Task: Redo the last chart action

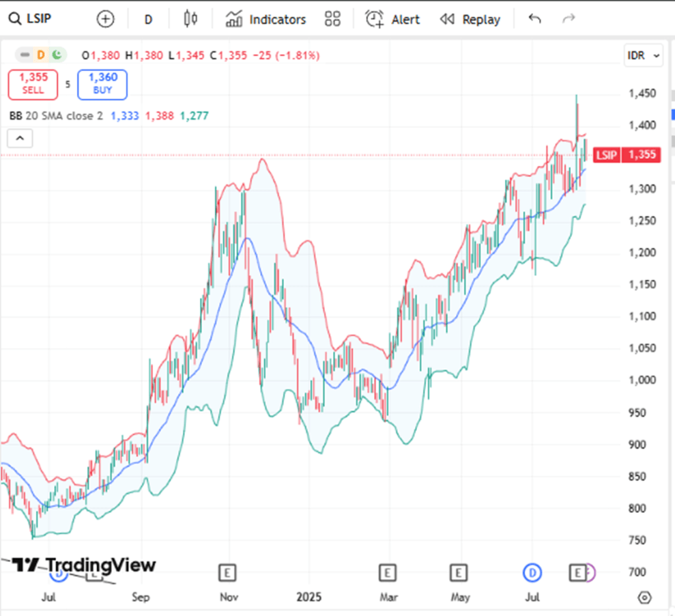Action: click(x=568, y=19)
